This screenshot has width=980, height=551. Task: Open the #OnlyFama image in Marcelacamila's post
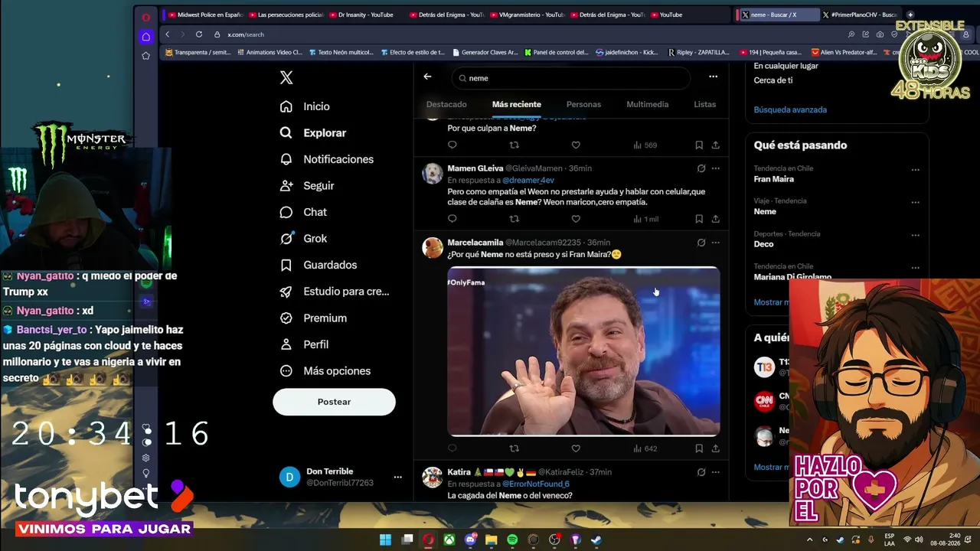pos(583,351)
